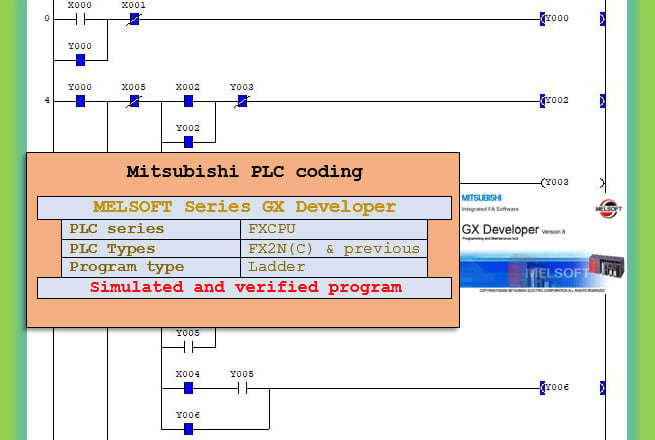Click the blue MITSUBISHI logo
Screen dimensions: 655x440
pyautogui.click(x=481, y=198)
